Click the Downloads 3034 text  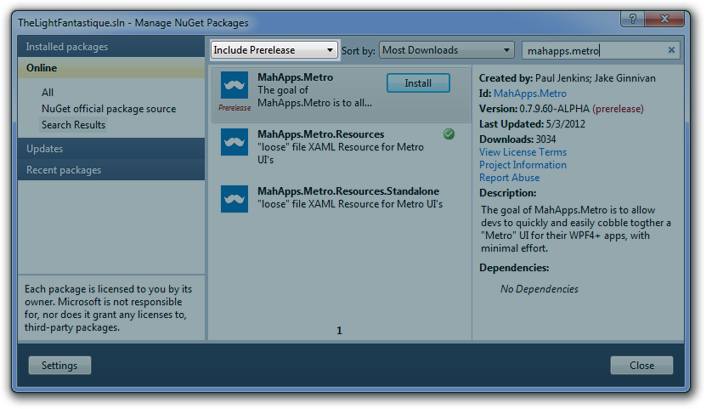coord(517,139)
